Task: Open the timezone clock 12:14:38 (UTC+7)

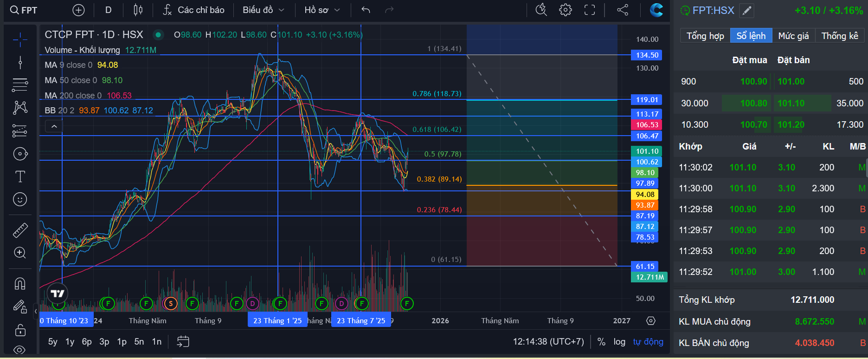Action: click(548, 342)
